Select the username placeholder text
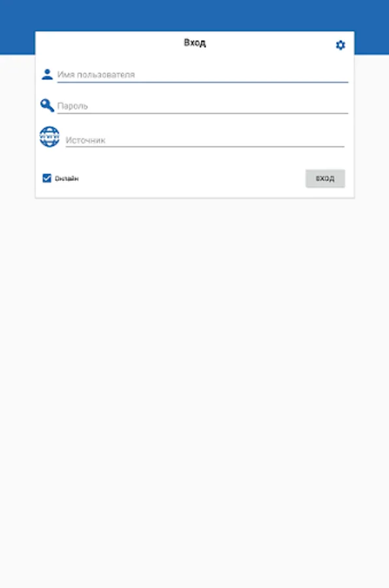This screenshot has height=588, width=389. coord(96,74)
